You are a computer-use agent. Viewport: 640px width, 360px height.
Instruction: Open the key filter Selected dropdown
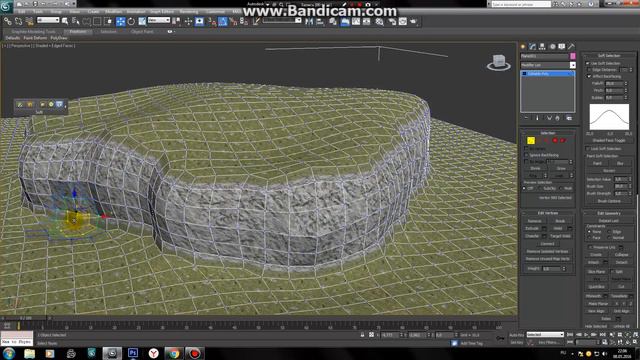[545, 334]
